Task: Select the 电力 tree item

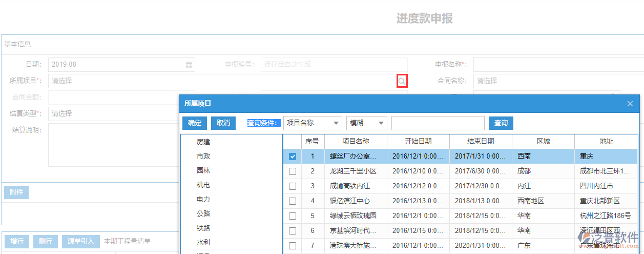Action: [x=203, y=199]
